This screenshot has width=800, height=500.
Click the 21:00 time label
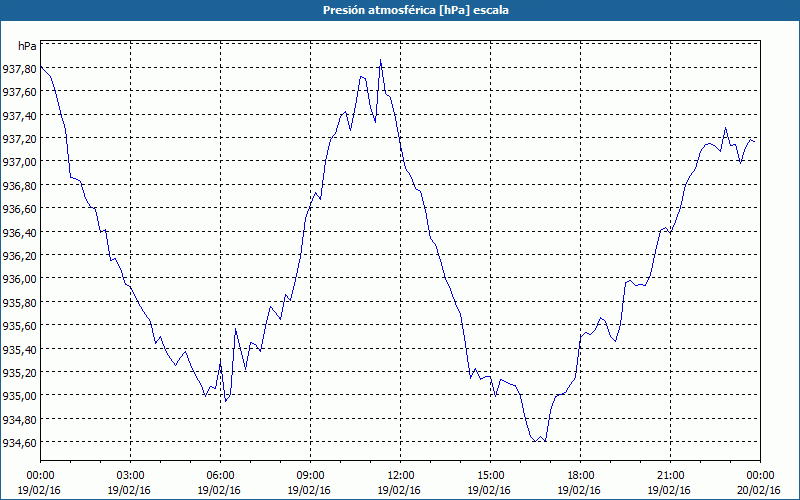670,476
